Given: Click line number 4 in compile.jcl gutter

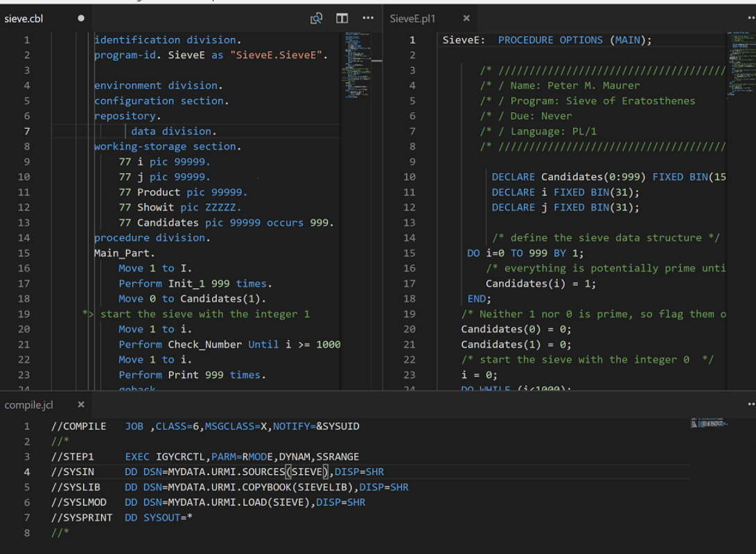Looking at the screenshot, I should [x=27, y=472].
